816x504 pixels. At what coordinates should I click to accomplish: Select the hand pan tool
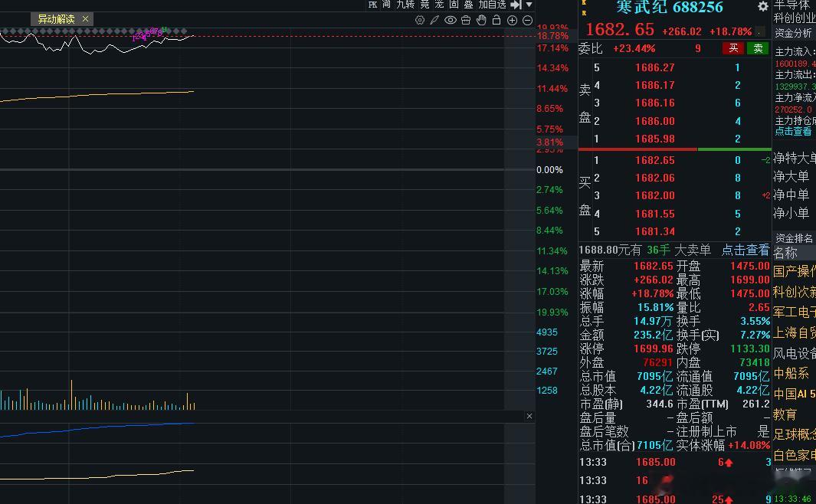(481, 20)
